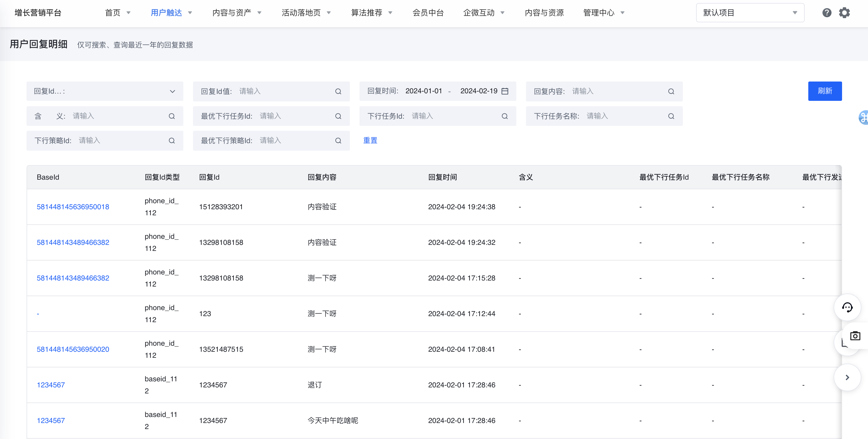The image size is (868, 439).
Task: Open BaseId 581448143489466382 in 内容验证 row
Action: click(73, 242)
